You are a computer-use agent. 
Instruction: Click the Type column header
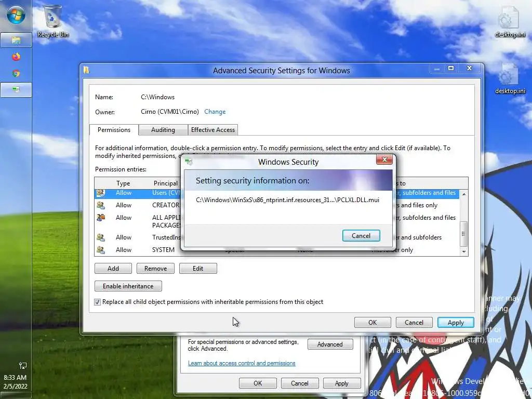coord(123,183)
